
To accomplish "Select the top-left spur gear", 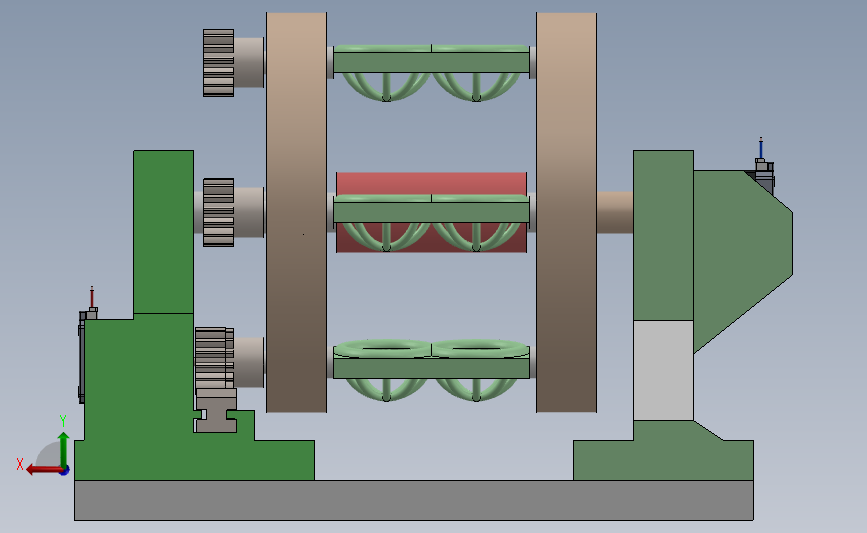I will pos(218,63).
